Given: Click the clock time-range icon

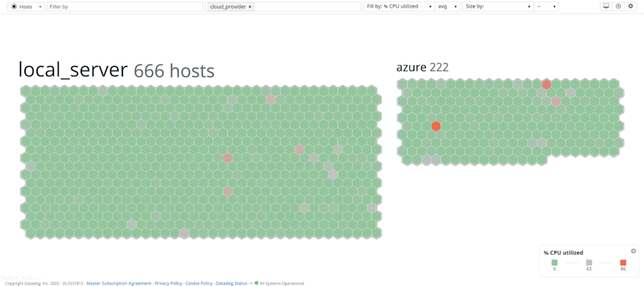Looking at the screenshot, I should pos(618,7).
